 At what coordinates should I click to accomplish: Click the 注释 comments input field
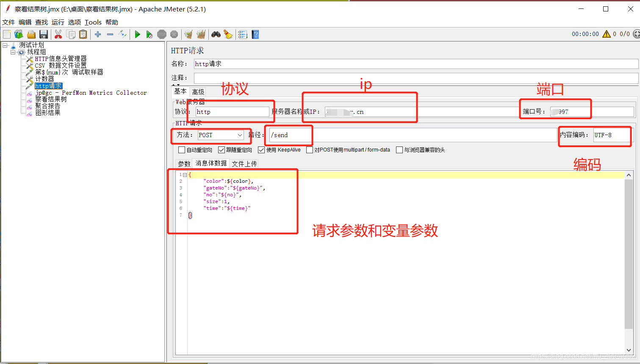click(416, 78)
